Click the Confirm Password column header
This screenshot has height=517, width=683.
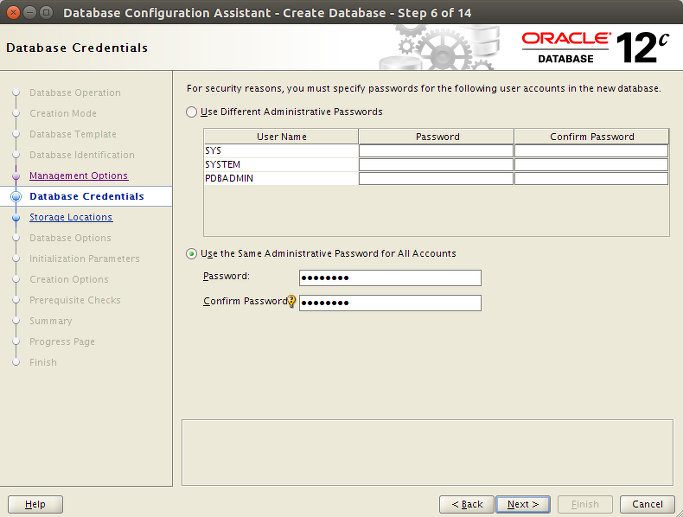pos(592,136)
